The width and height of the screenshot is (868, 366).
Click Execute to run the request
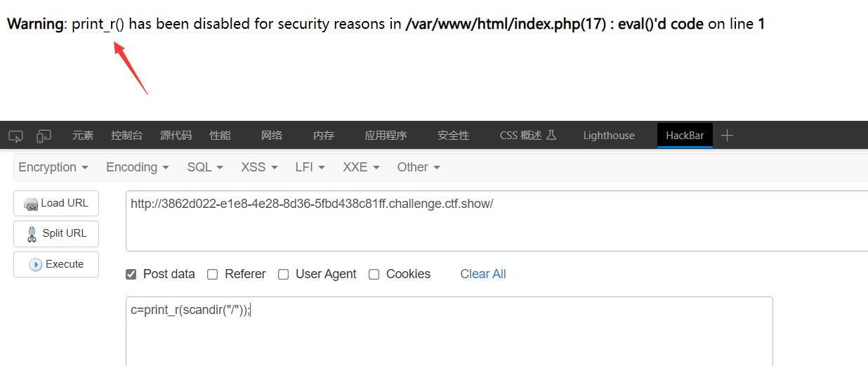pos(56,264)
